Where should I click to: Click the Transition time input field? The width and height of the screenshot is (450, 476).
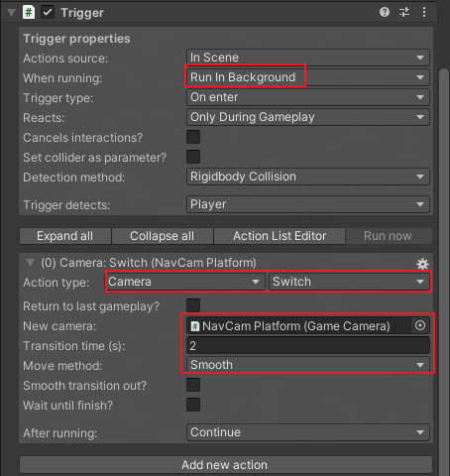click(x=308, y=346)
